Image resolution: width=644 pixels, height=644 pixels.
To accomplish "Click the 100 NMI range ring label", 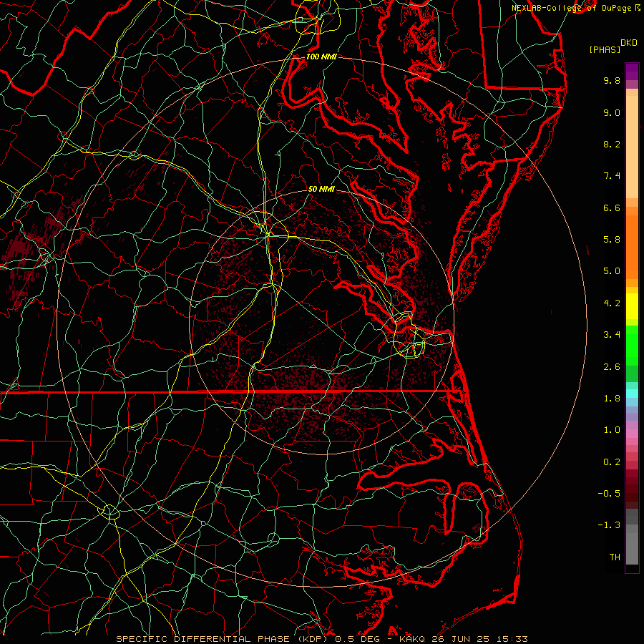I will point(321,57).
